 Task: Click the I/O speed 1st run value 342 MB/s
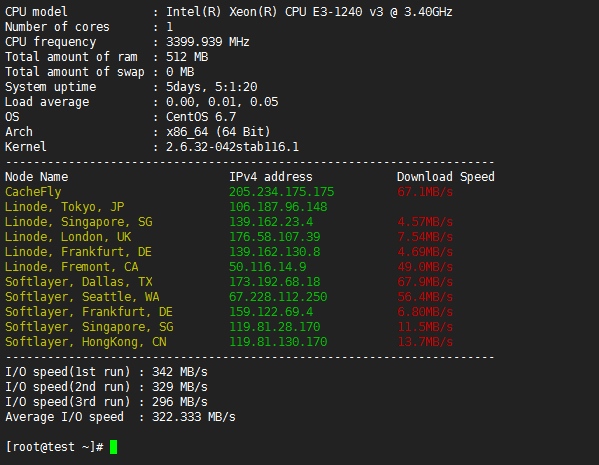(180, 372)
